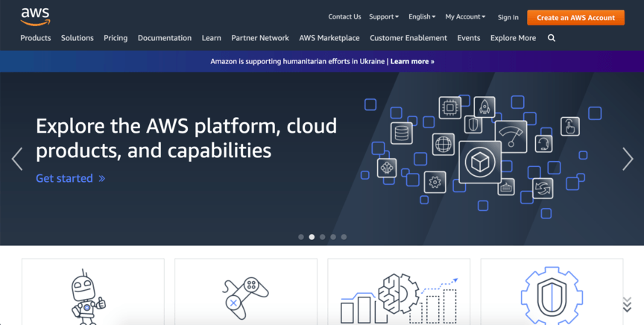
Task: Open AWS Marketplace menu item
Action: (329, 38)
